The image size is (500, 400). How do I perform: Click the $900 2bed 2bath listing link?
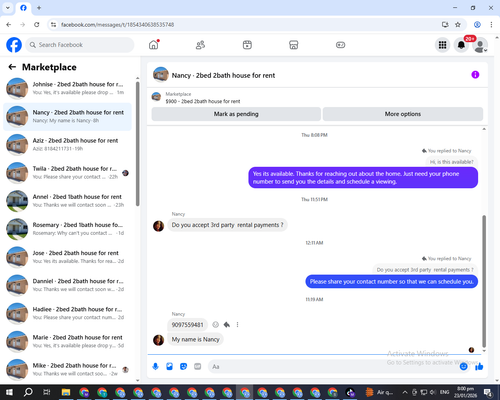coord(203,101)
